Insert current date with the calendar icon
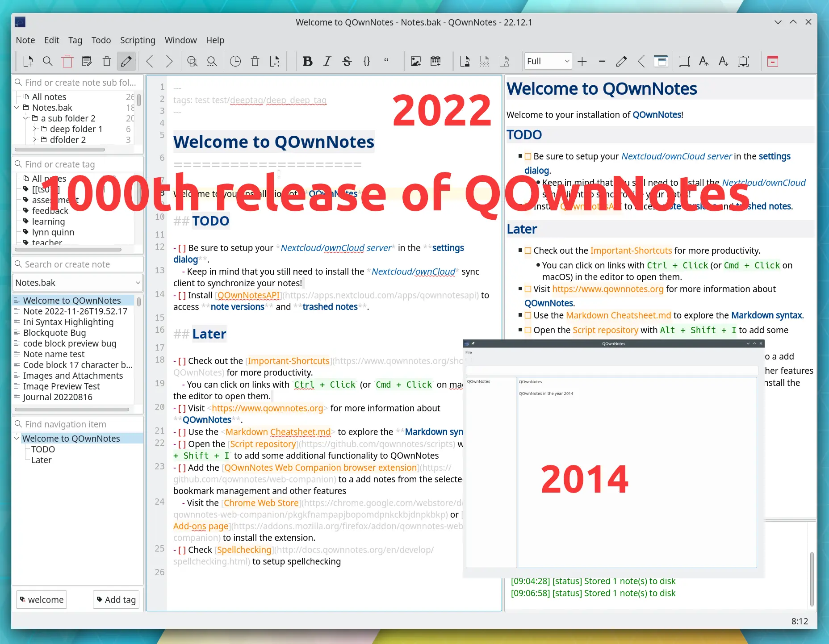829x644 pixels. (436, 61)
